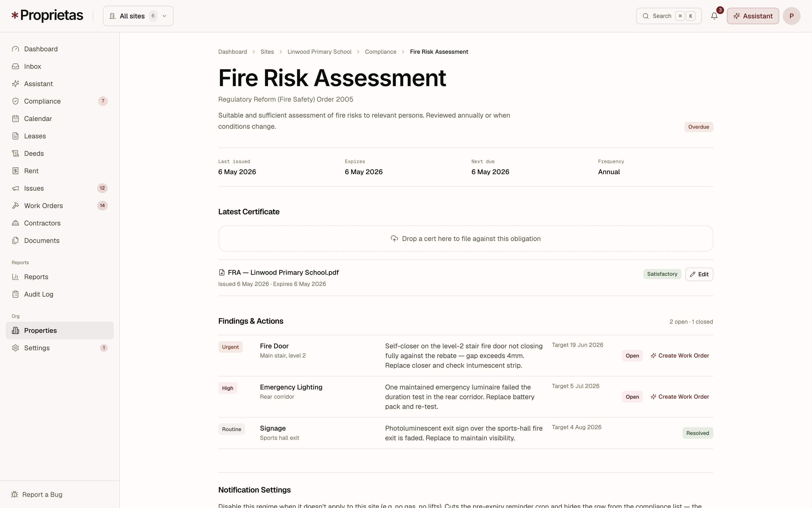This screenshot has width=812, height=508.
Task: Click the Assistant sparkle icon in sidebar
Action: point(15,84)
